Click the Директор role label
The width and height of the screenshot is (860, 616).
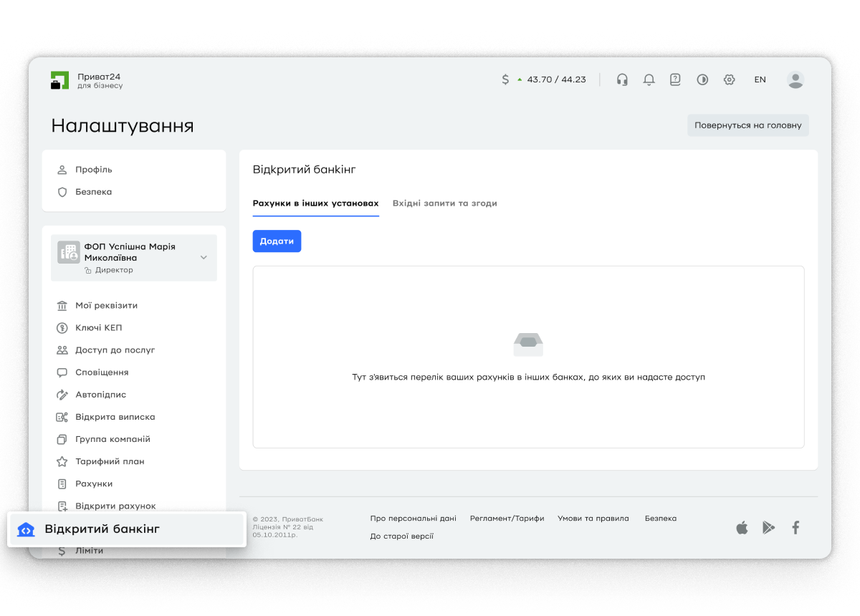click(114, 270)
